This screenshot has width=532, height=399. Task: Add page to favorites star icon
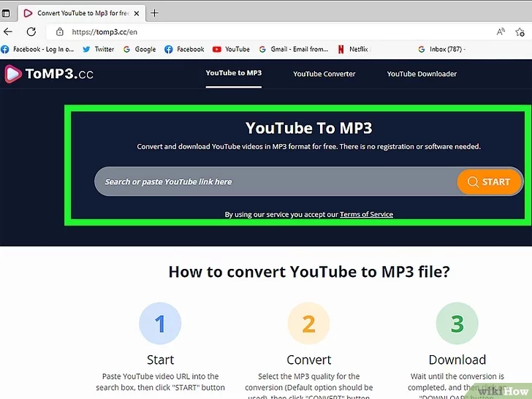(x=520, y=32)
